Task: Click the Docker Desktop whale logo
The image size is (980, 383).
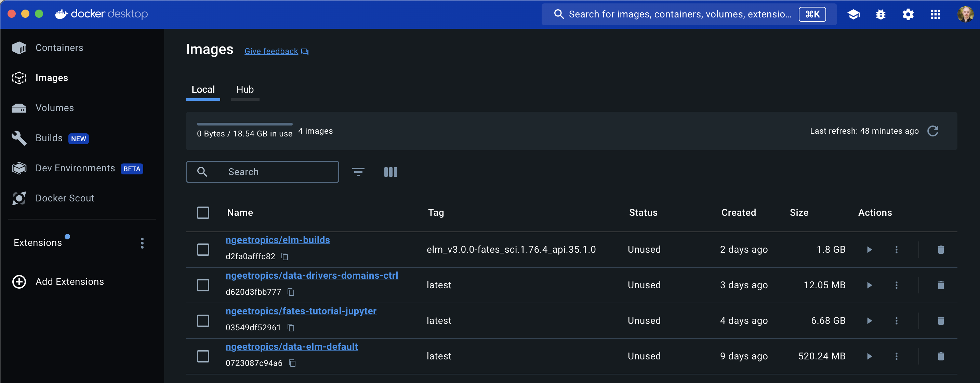Action: pyautogui.click(x=62, y=14)
